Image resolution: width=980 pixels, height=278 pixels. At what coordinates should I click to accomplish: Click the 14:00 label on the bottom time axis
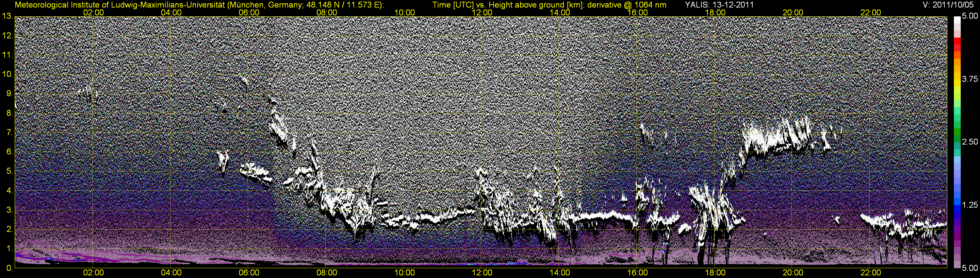tap(560, 273)
